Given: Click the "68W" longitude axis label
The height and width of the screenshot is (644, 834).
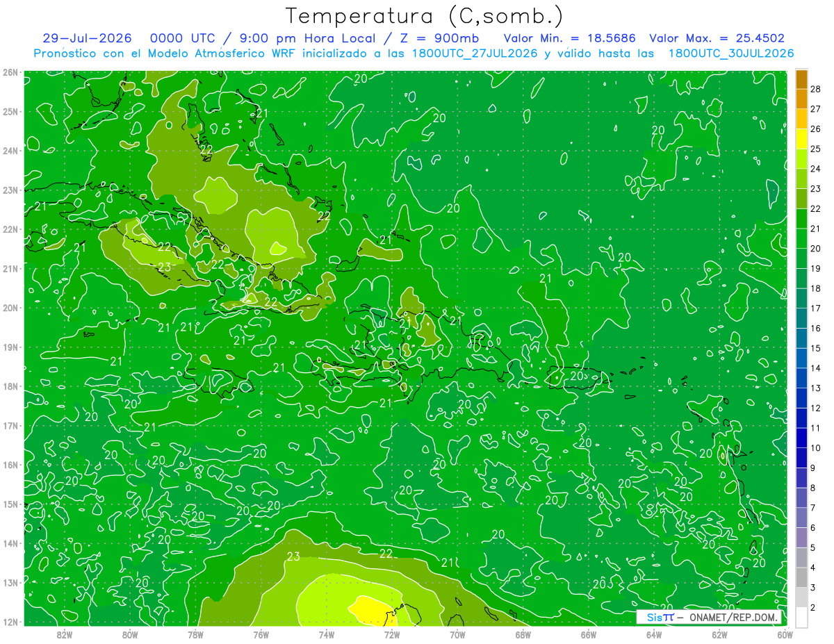Looking at the screenshot, I should (x=523, y=634).
